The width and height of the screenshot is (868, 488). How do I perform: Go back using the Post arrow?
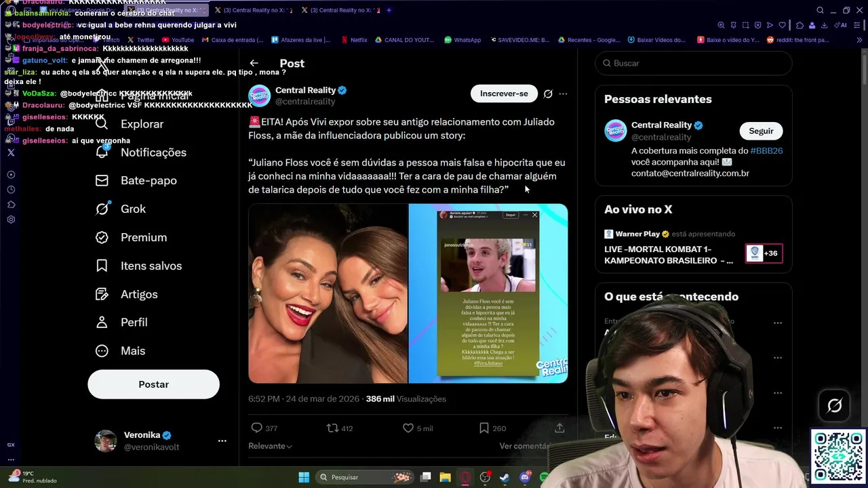[254, 63]
